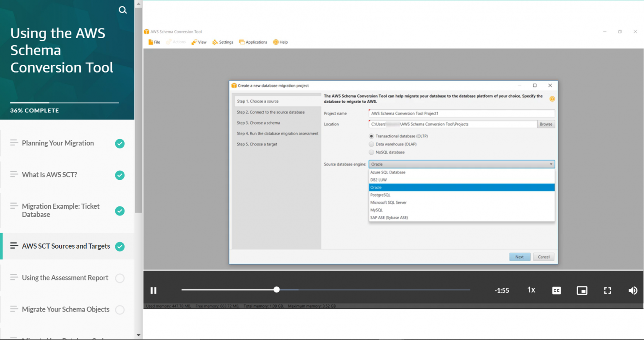Click the help icon in dialog corner

552,99
